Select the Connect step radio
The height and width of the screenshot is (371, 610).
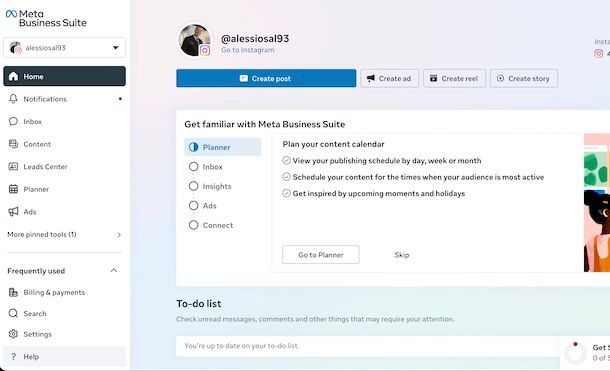pyautogui.click(x=193, y=225)
